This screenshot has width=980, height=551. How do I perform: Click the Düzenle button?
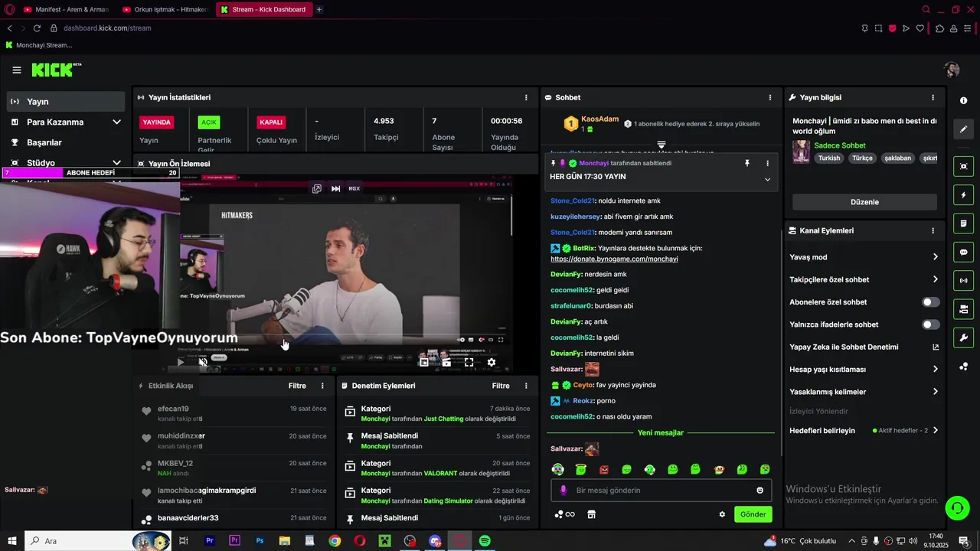pyautogui.click(x=864, y=202)
